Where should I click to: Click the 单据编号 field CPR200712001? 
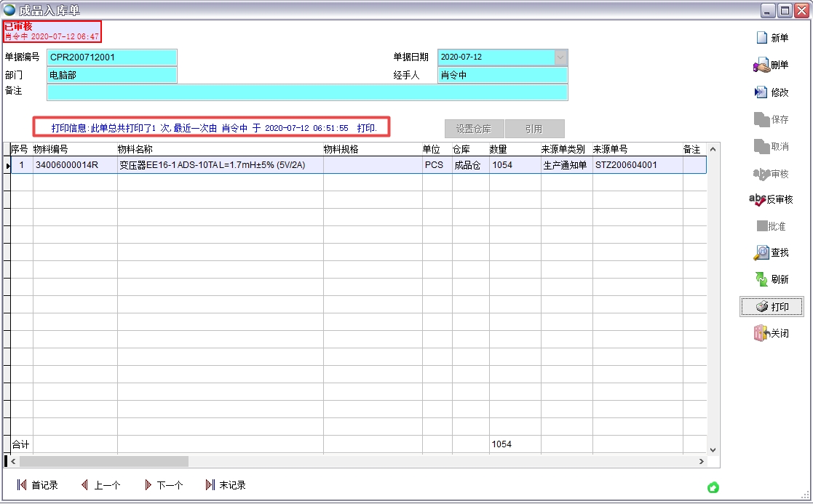click(112, 57)
